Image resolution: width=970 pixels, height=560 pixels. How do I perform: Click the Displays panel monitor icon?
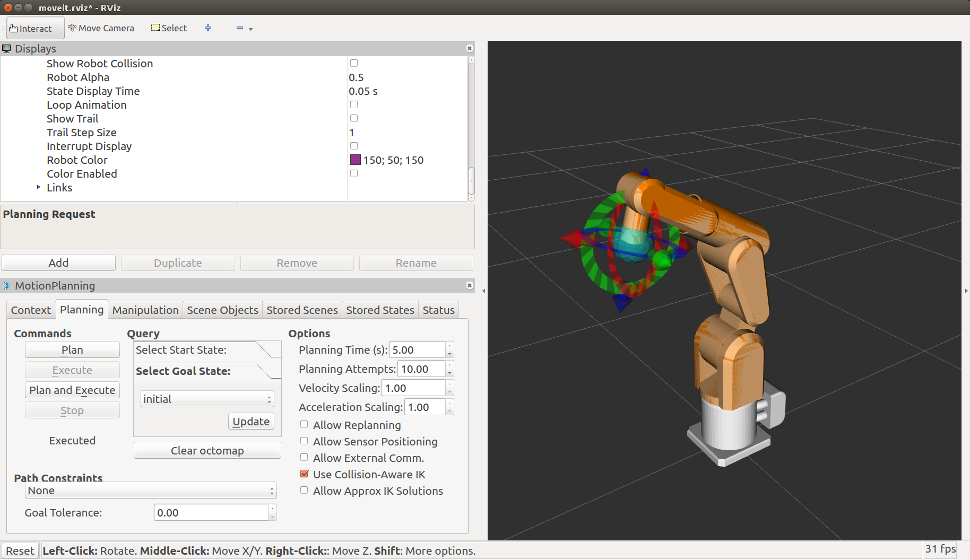[6, 49]
